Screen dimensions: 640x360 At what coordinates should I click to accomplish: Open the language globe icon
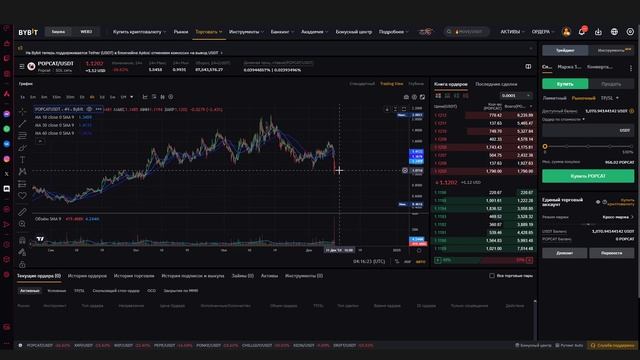tap(614, 31)
